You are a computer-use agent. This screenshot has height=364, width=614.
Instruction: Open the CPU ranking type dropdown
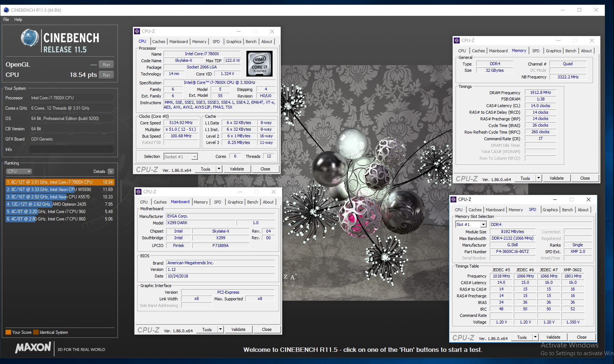(x=19, y=172)
